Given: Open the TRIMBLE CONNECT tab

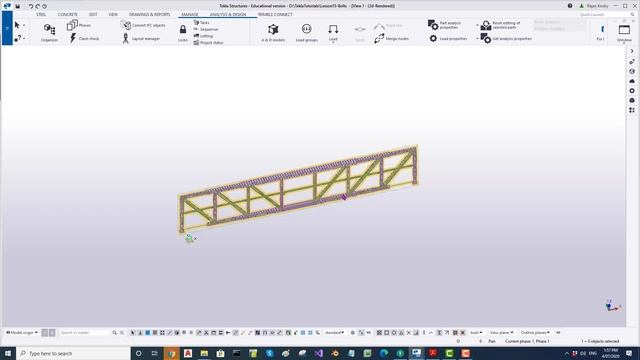Looking at the screenshot, I should [x=275, y=14].
